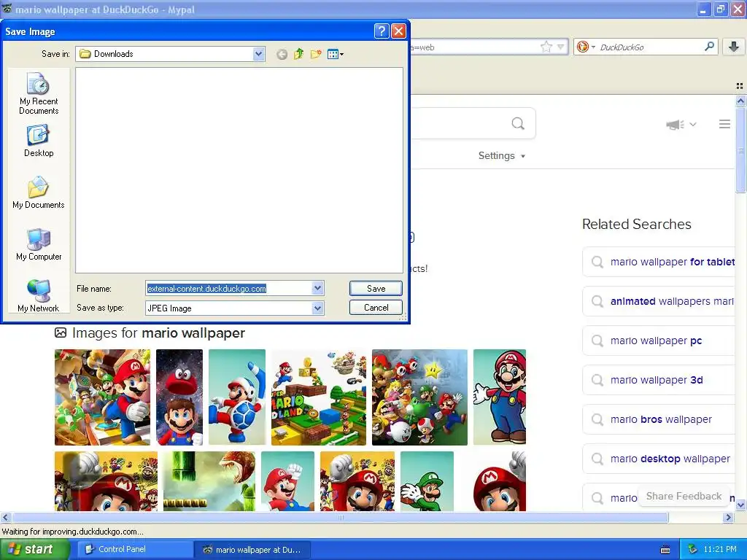Click the horizontal scrollbar of the page
Screen dimensions: 747x560
tap(340, 518)
